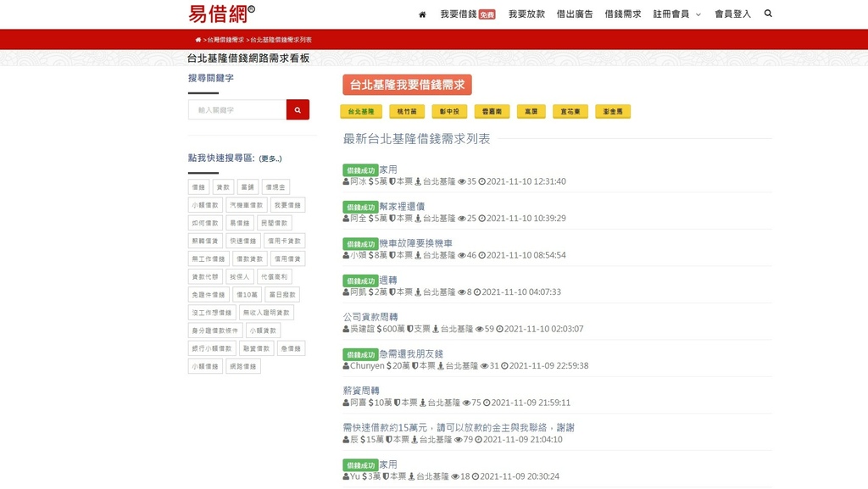This screenshot has width=868, height=489.
Task: Click the 快速借錢 quick search tag
Action: coord(243,242)
